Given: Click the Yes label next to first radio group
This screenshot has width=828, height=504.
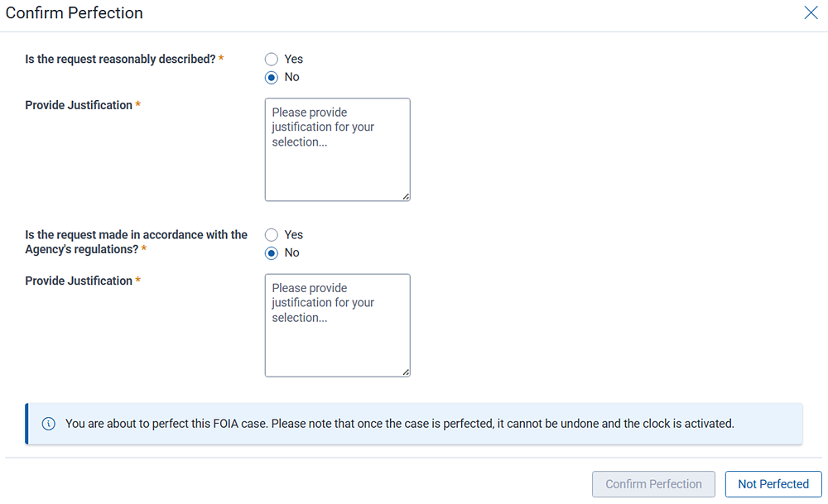Looking at the screenshot, I should point(292,59).
